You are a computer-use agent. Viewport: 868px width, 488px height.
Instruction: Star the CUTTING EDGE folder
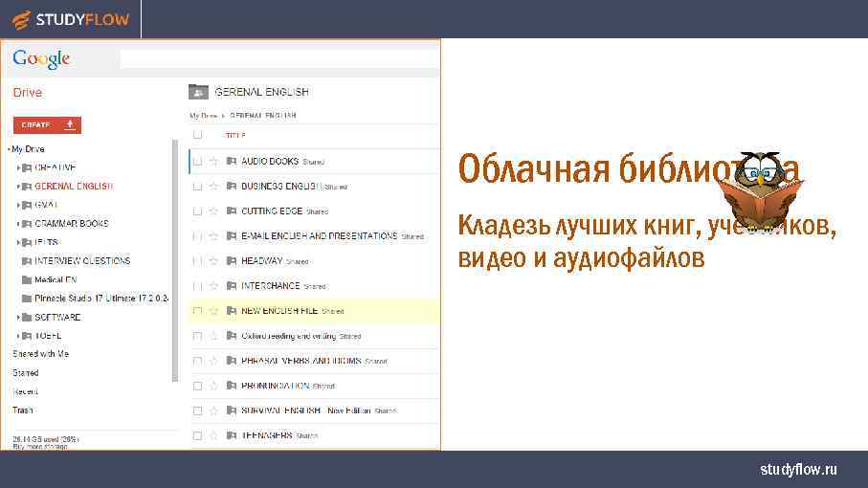click(x=213, y=211)
